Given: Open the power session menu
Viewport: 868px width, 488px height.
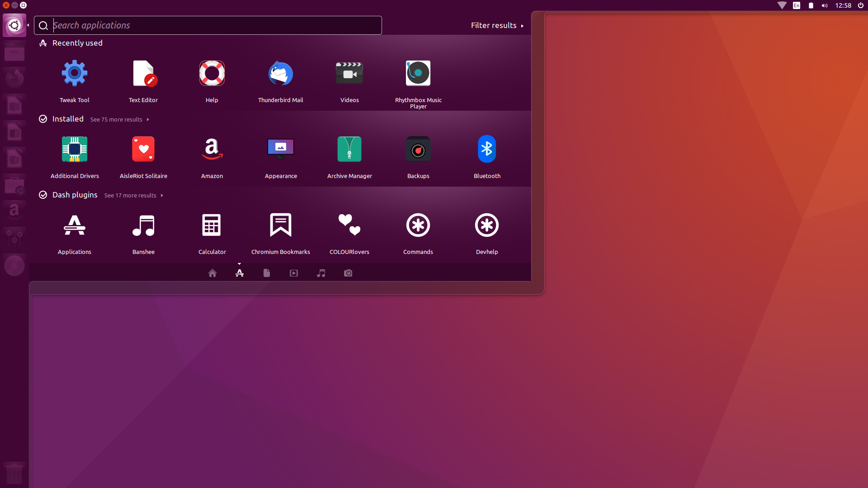Looking at the screenshot, I should (x=861, y=5).
